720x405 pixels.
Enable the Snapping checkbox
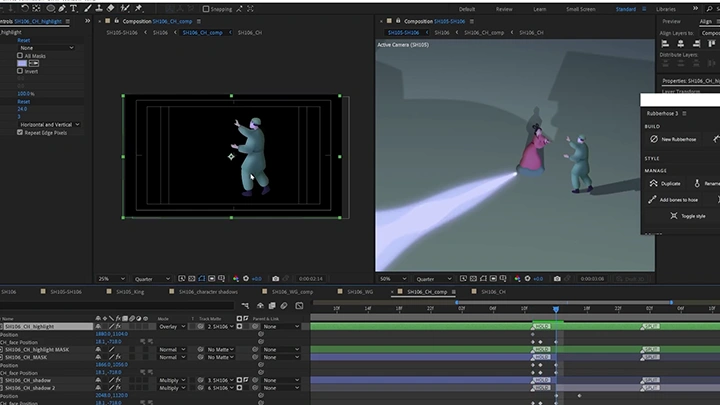point(206,9)
